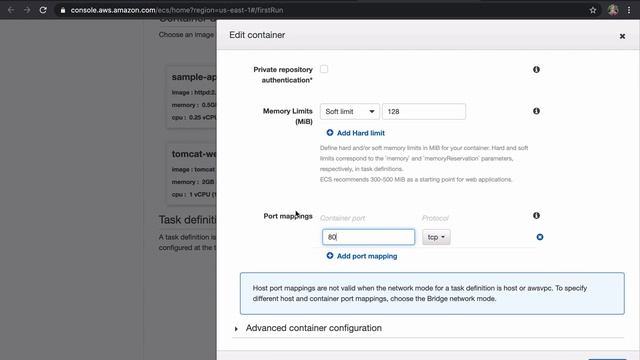The image size is (640, 360).
Task: Click the browser address bar URL
Action: [177, 10]
